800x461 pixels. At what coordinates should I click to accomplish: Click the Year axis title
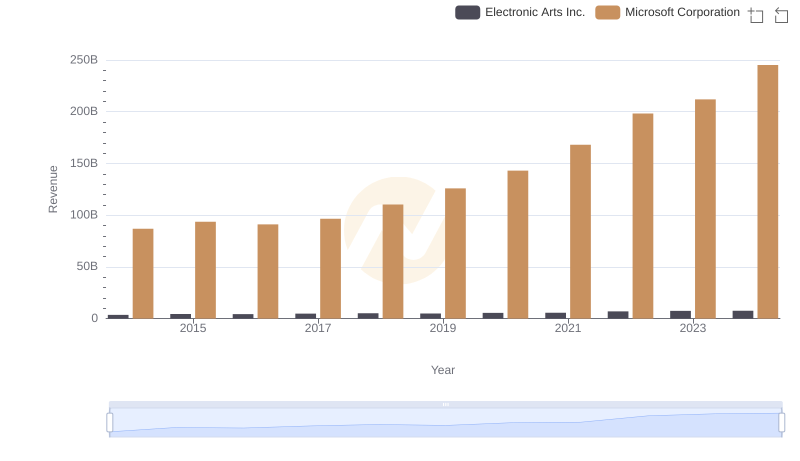pyautogui.click(x=443, y=370)
